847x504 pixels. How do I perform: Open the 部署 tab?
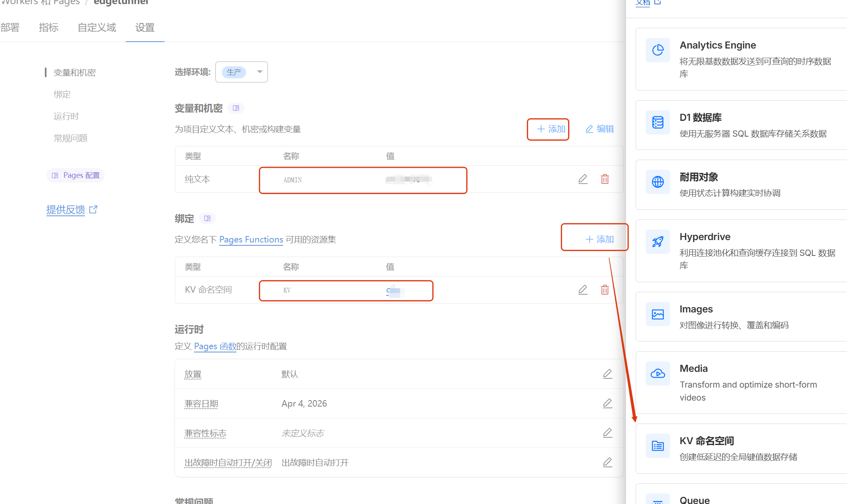coord(9,27)
